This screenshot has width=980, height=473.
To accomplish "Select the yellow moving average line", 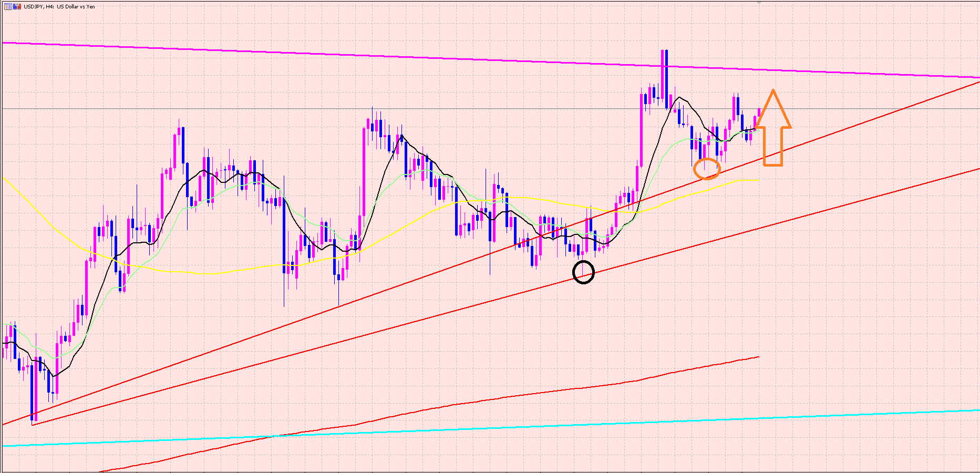I will pos(210,273).
